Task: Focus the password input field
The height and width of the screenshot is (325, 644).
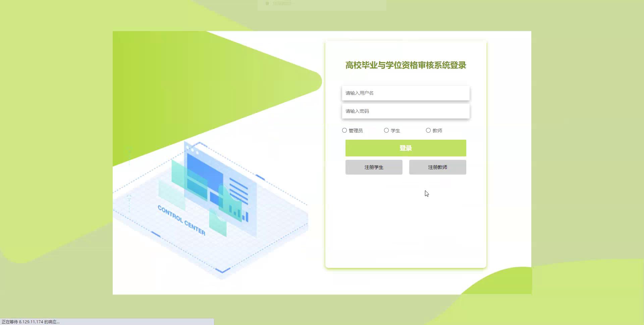Action: [406, 111]
